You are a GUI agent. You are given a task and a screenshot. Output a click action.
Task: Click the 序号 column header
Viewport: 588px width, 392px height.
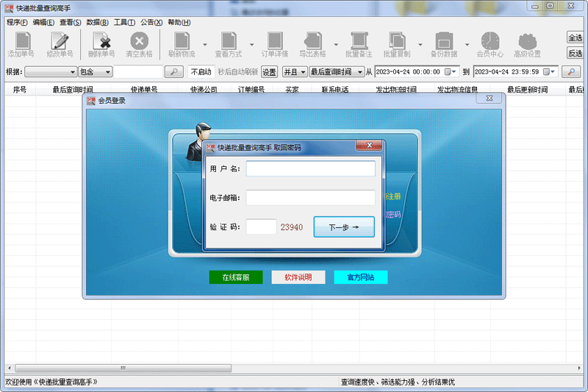(20, 90)
